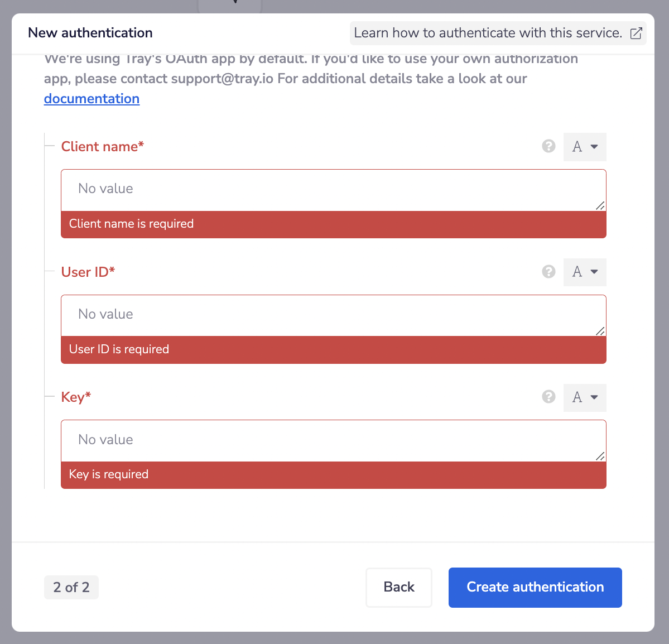
Task: Open the data type dropdown for User ID
Action: 584,272
